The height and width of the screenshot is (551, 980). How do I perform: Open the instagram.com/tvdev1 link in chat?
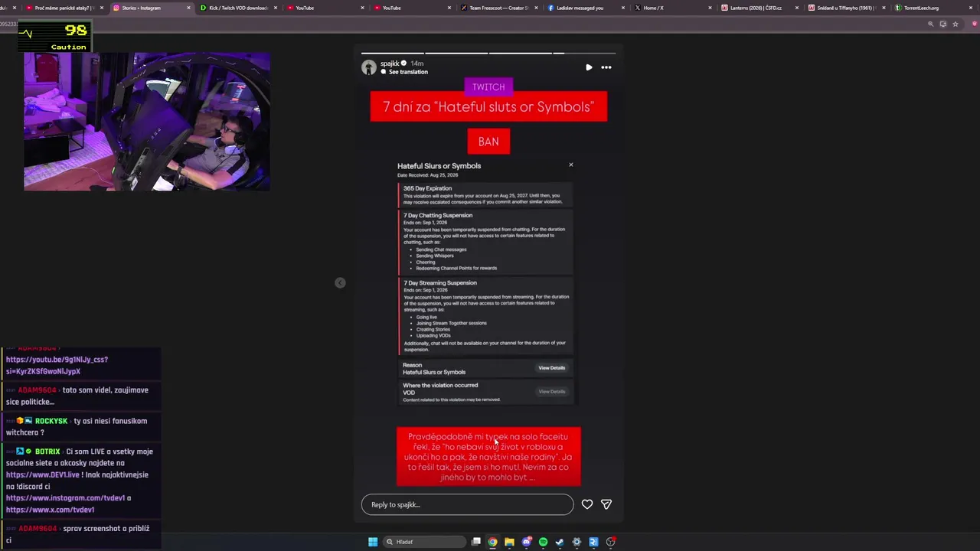pyautogui.click(x=65, y=498)
